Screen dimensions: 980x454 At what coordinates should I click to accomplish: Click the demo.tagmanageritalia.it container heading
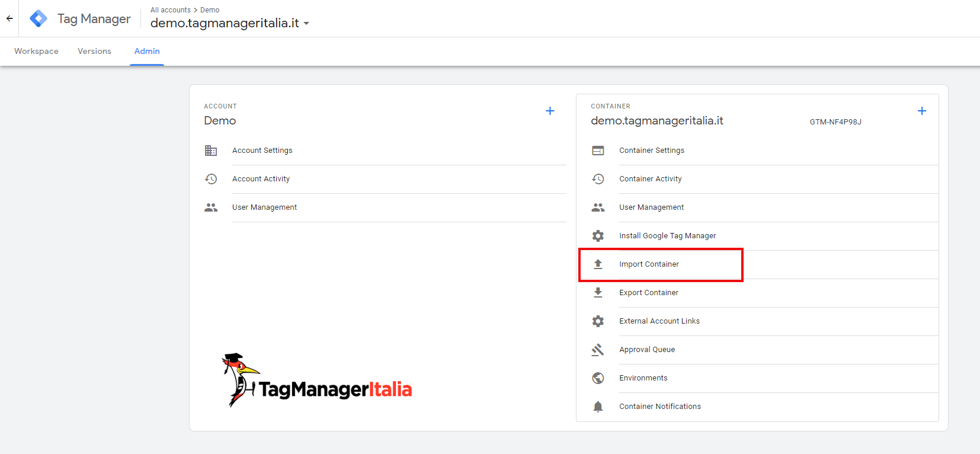(x=657, y=121)
